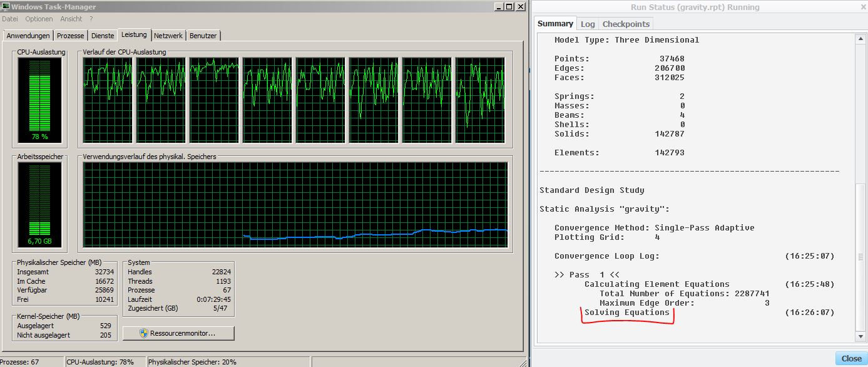This screenshot has height=367, width=868.
Task: Open the Datei menu in Task-Manager
Action: point(10,19)
